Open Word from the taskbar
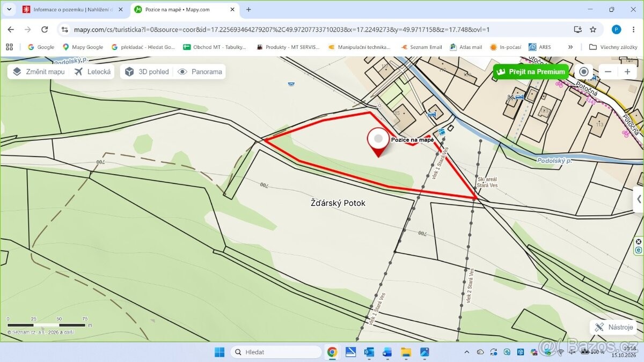 tap(387, 352)
